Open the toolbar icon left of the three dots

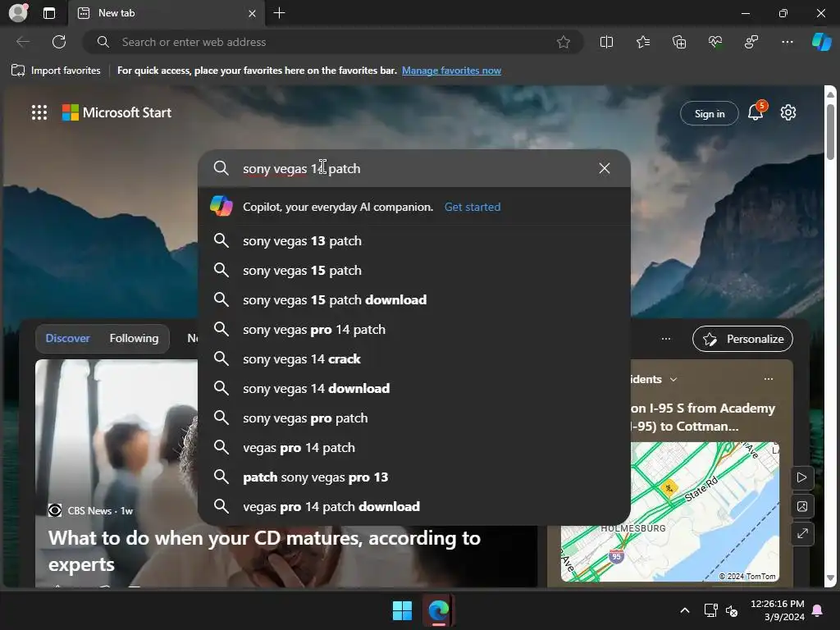click(x=751, y=42)
